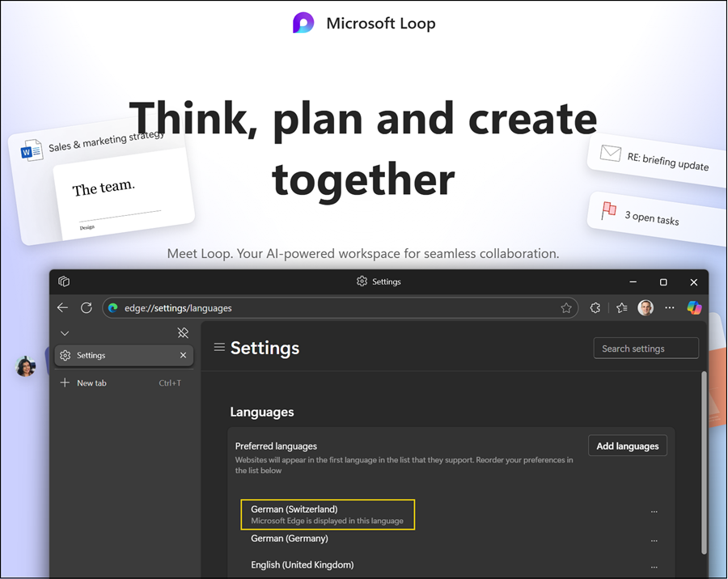Refresh the Edge settings page
728x579 pixels.
coord(87,308)
